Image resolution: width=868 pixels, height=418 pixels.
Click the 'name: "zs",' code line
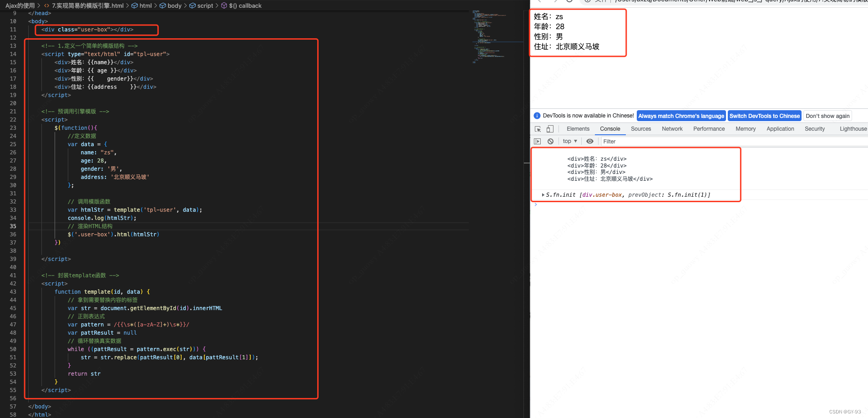click(99, 153)
